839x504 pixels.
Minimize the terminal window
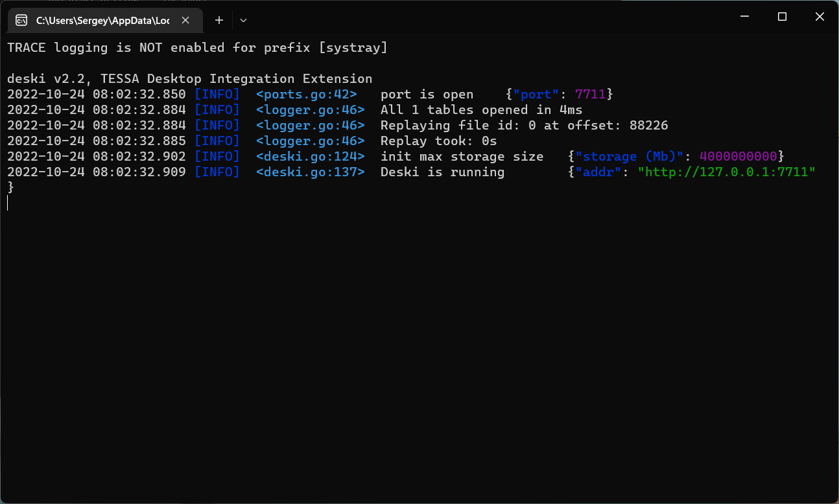[x=745, y=17]
